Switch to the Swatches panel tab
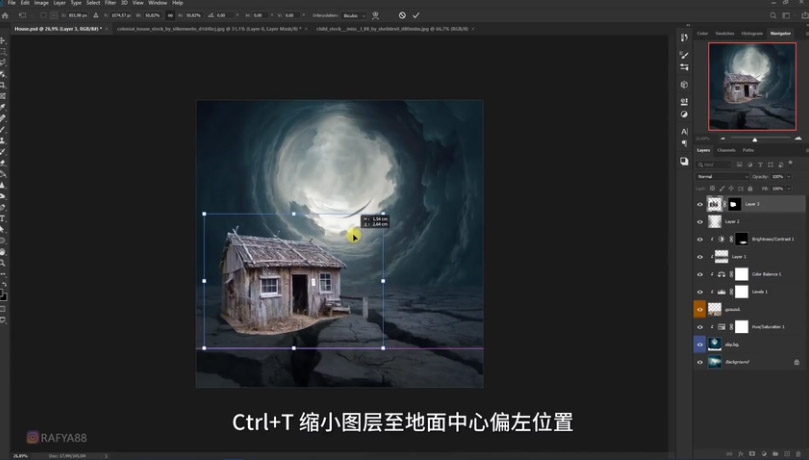The width and height of the screenshot is (809, 460). 726,33
